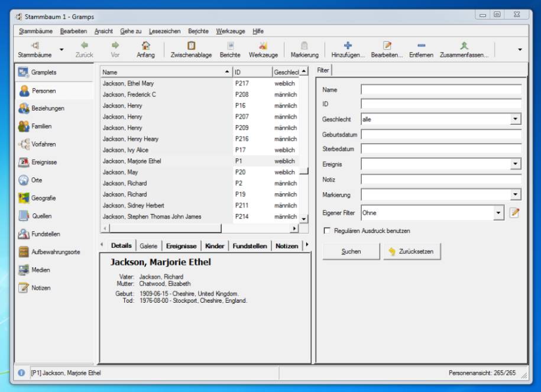Click the Hinzufügen plus icon
The width and height of the screenshot is (541, 392).
pos(348,46)
